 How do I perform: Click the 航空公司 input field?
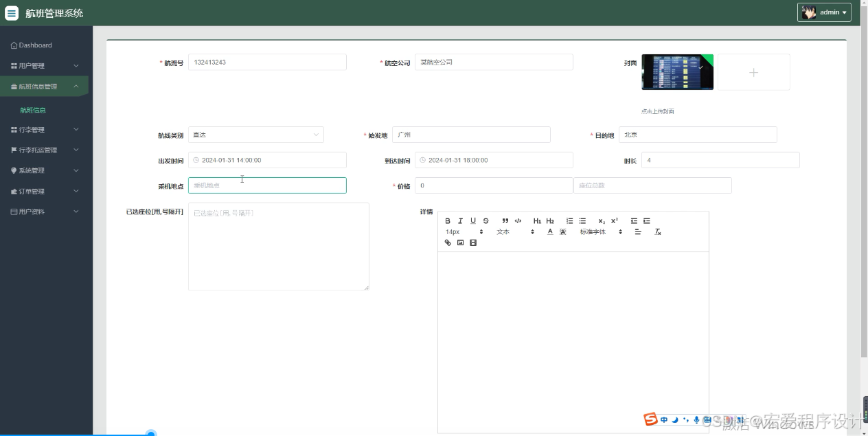tap(494, 62)
